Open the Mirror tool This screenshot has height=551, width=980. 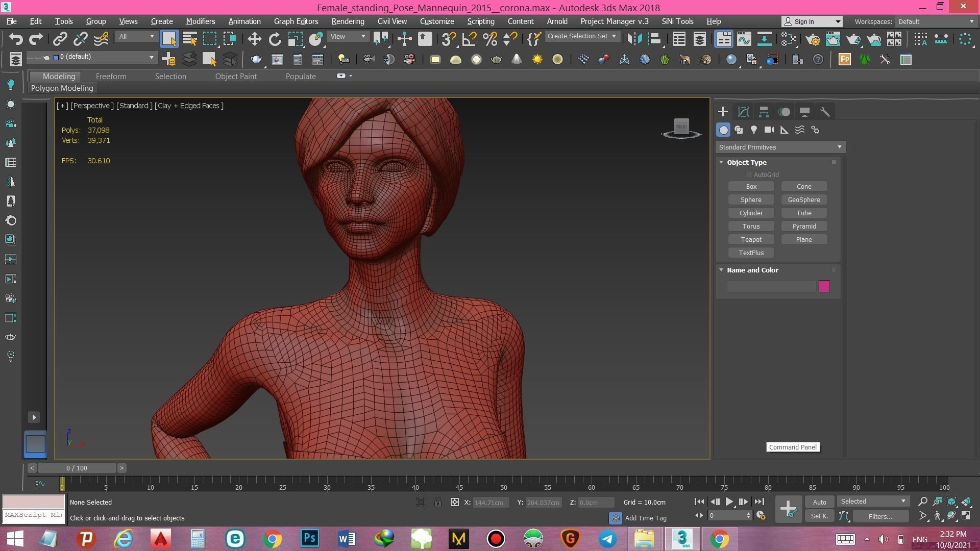635,39
